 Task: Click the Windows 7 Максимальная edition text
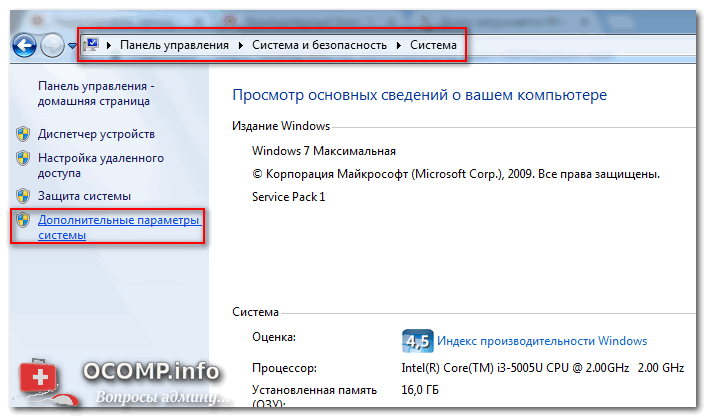[324, 151]
